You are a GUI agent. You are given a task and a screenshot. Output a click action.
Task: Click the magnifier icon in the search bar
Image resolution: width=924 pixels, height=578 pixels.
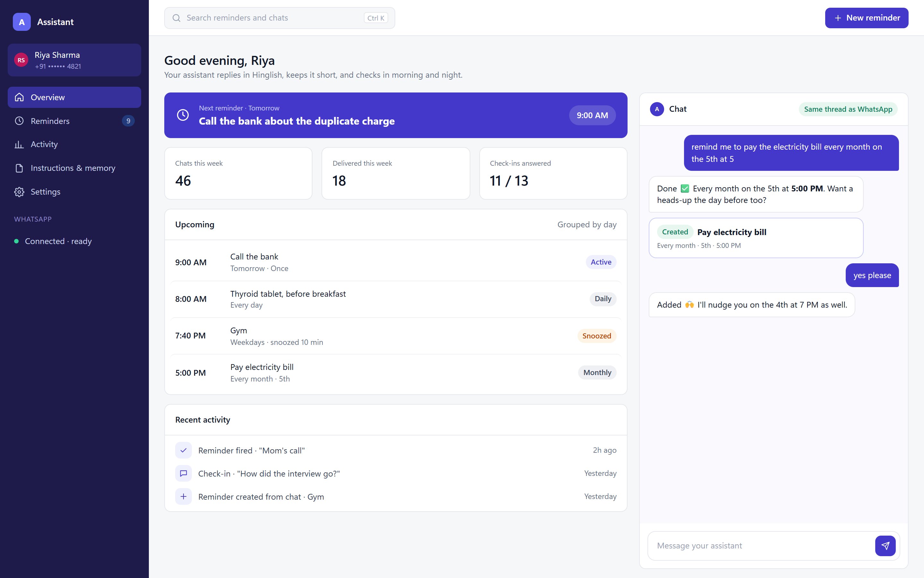tap(176, 18)
